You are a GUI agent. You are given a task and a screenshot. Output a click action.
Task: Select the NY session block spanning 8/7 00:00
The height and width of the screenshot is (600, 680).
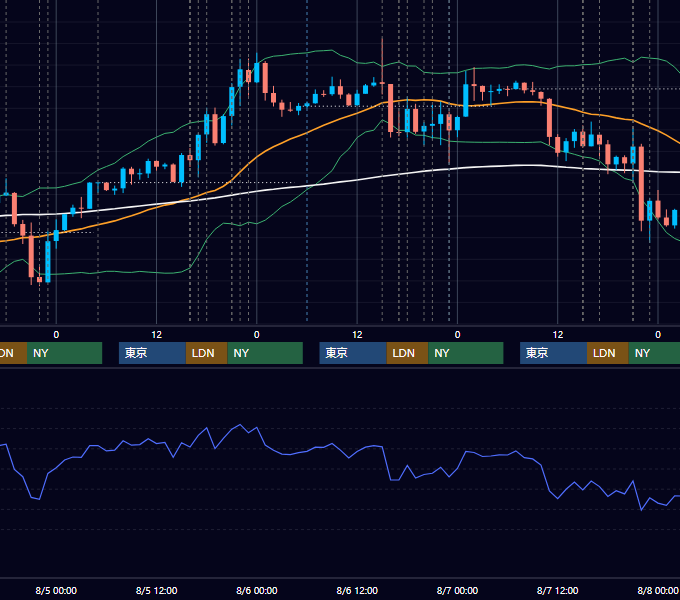point(466,353)
